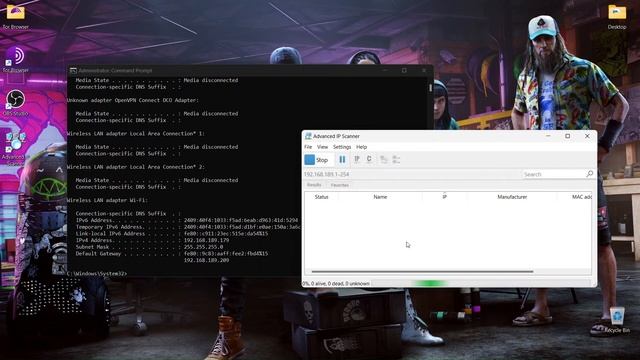Switch to the Results tab

pos(314,185)
